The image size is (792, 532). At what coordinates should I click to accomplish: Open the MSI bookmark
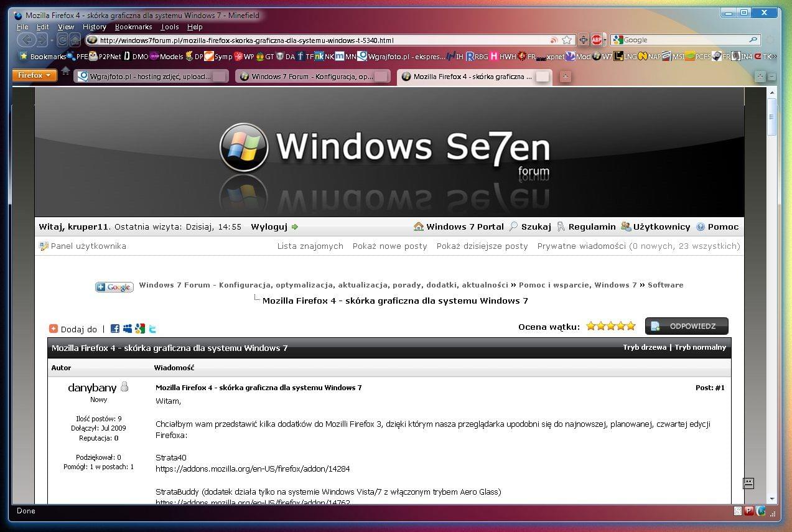673,56
